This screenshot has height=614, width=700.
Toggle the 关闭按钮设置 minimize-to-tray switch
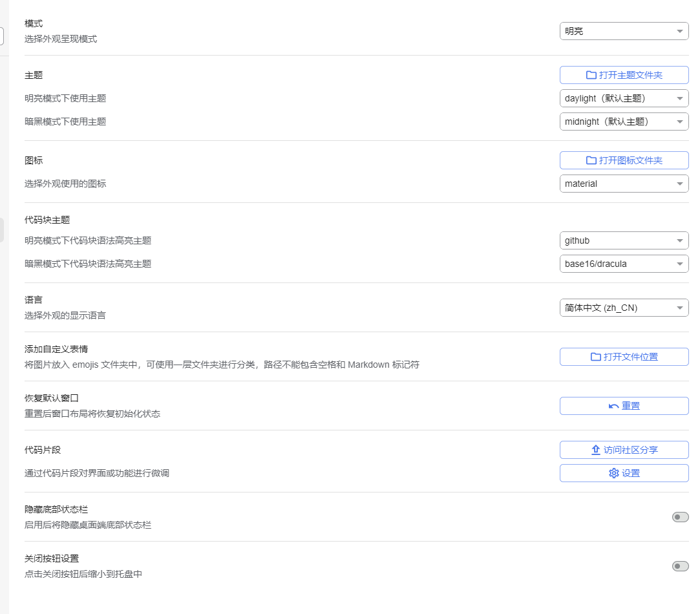tap(680, 566)
